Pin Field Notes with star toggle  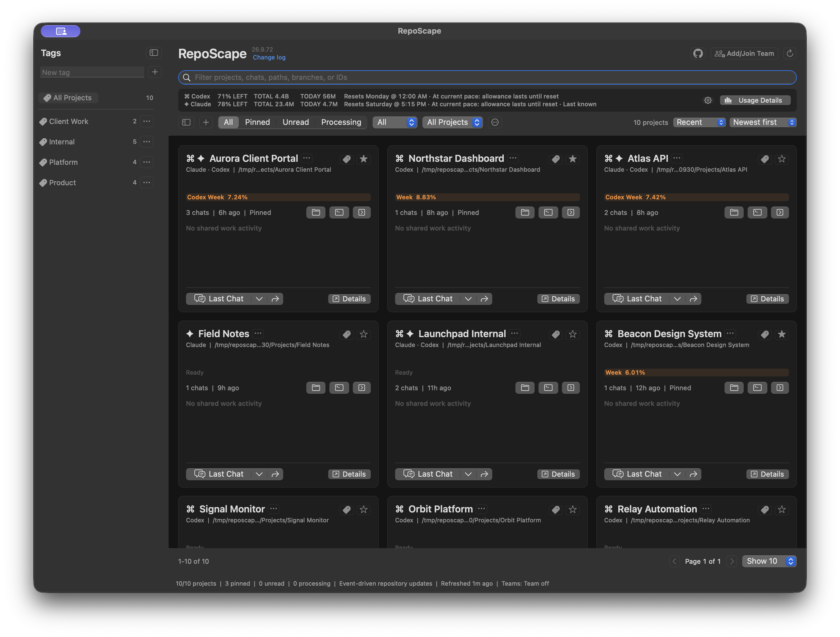364,334
